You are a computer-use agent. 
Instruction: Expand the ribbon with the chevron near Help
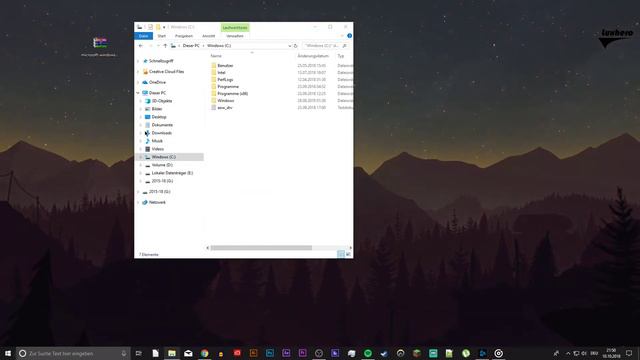pyautogui.click(x=342, y=36)
